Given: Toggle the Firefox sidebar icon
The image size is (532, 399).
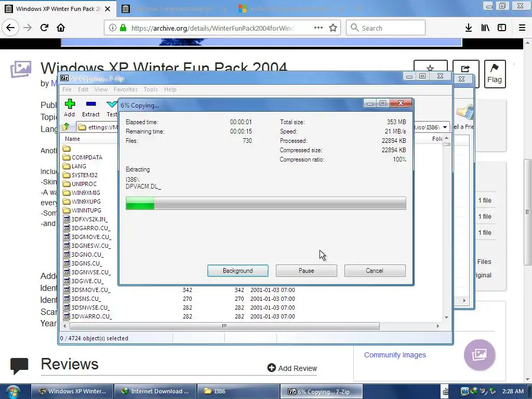Looking at the screenshot, I should coord(502,28).
